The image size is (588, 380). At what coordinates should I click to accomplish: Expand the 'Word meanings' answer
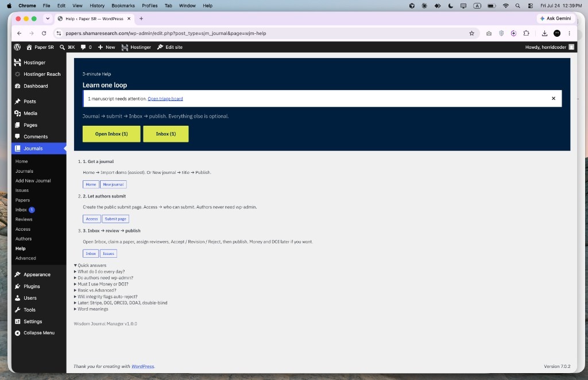click(91, 309)
